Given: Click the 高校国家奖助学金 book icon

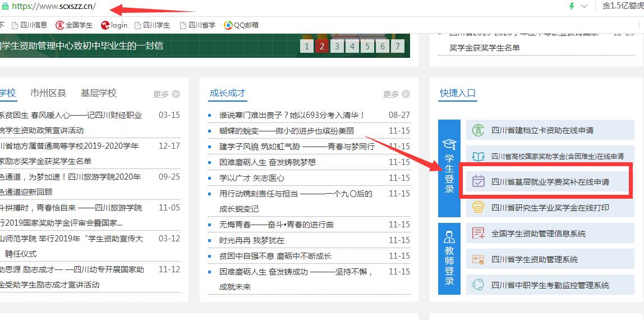Looking at the screenshot, I should [478, 156].
